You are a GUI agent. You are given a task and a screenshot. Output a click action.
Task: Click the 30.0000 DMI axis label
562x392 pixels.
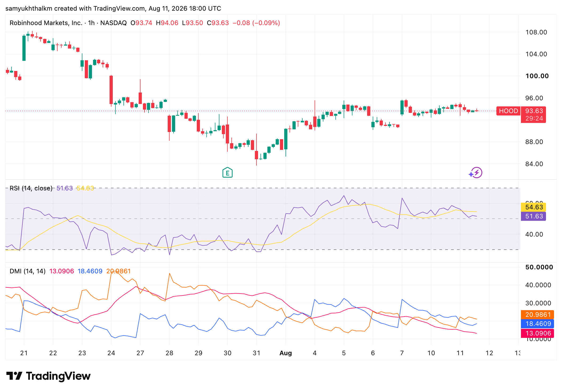tap(538, 303)
